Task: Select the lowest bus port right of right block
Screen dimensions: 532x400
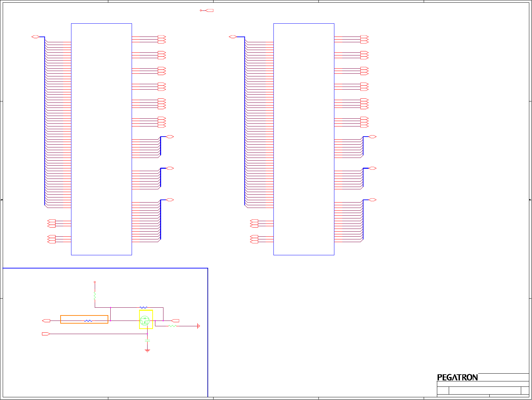Action: pyautogui.click(x=373, y=200)
